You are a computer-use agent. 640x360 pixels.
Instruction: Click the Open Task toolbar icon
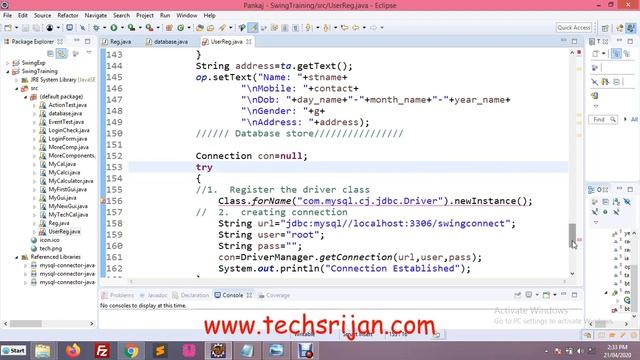coord(211,28)
